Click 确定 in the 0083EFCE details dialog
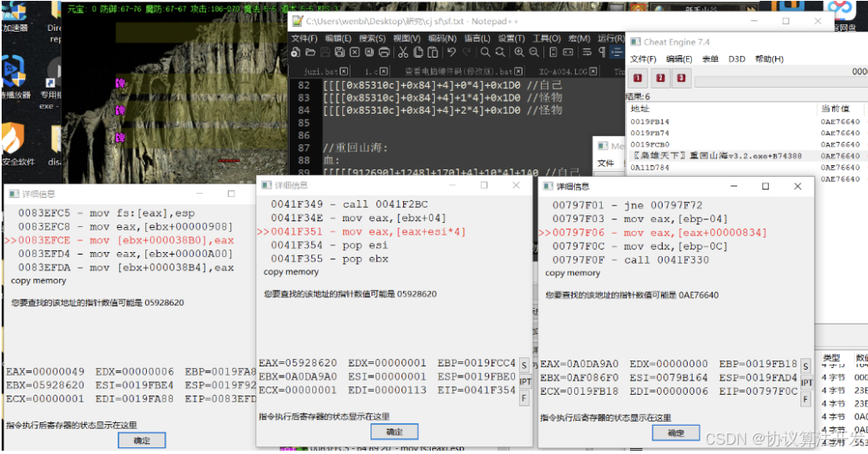 (x=142, y=440)
